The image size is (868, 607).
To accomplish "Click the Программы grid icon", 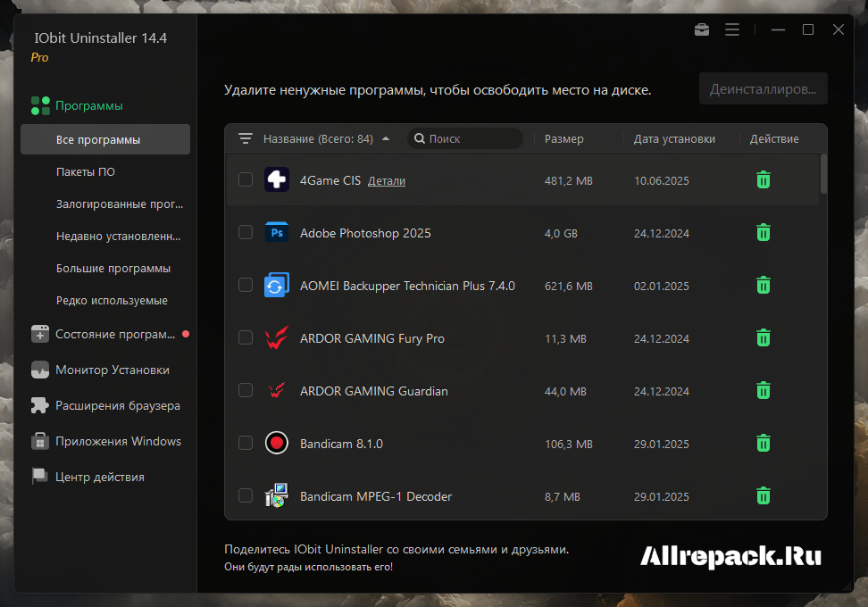I will tap(40, 105).
